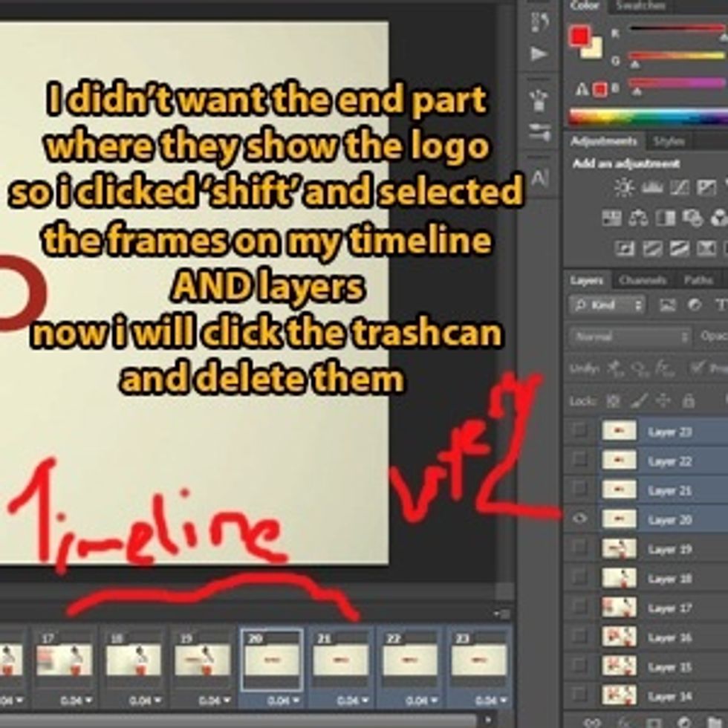
Task: Select frame 21 thumbnail in timeline
Action: click(x=340, y=660)
